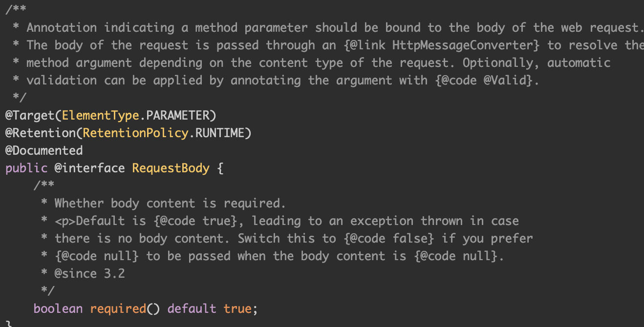Viewport: 644px width, 327px height.
Task: Click the @since 3.2 Javadoc tag
Action: point(89,274)
